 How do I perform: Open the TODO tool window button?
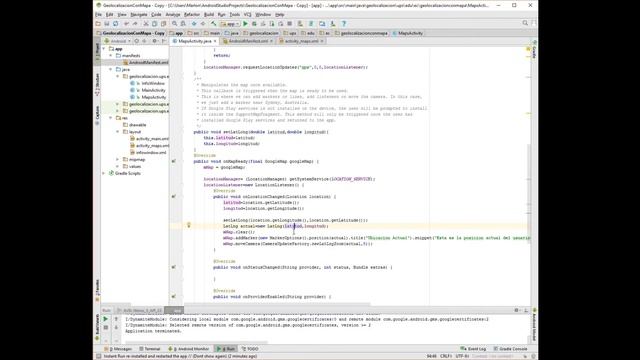coord(250,349)
